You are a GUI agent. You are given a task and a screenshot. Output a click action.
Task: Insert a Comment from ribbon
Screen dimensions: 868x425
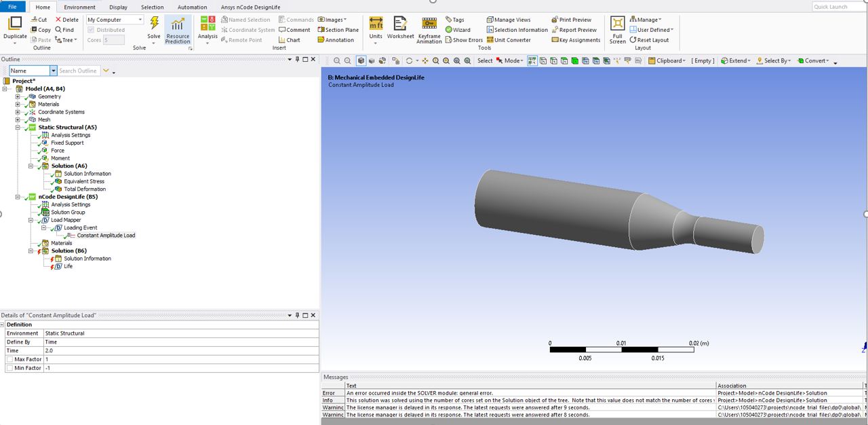294,30
